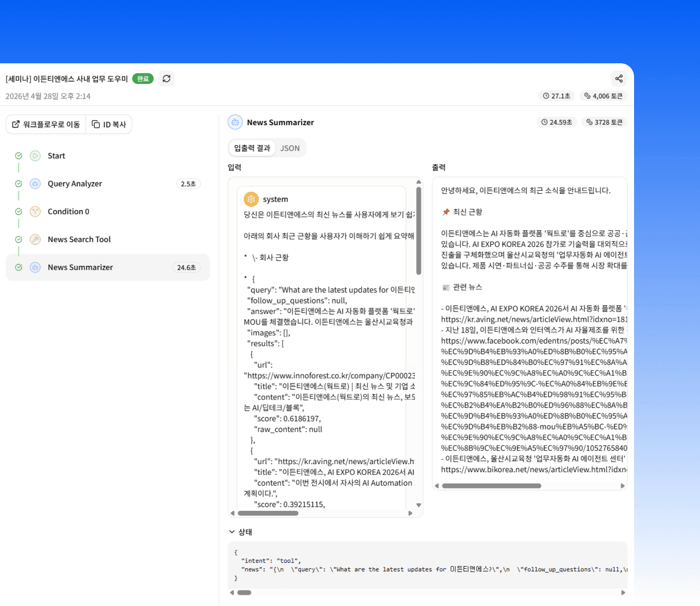Click the "score": 0.39215115 line

point(289,504)
